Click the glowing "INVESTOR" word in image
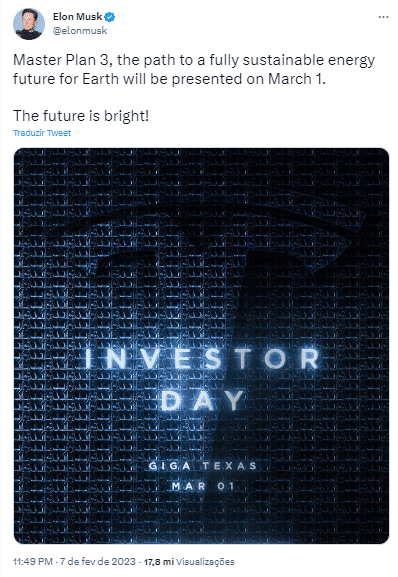Screen dimensions: 398x577 click(x=202, y=359)
